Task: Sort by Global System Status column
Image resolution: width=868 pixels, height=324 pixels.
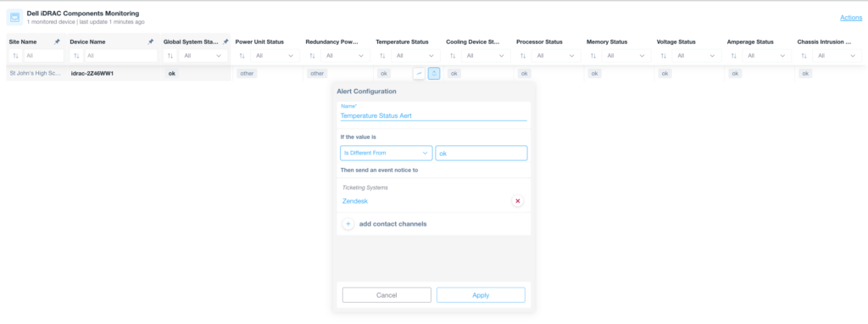Action: point(170,56)
